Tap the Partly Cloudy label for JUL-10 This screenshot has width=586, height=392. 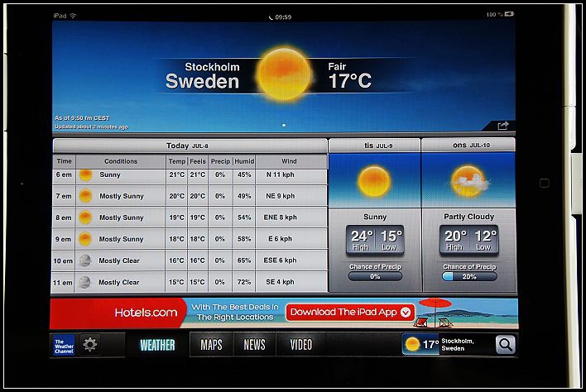(468, 217)
